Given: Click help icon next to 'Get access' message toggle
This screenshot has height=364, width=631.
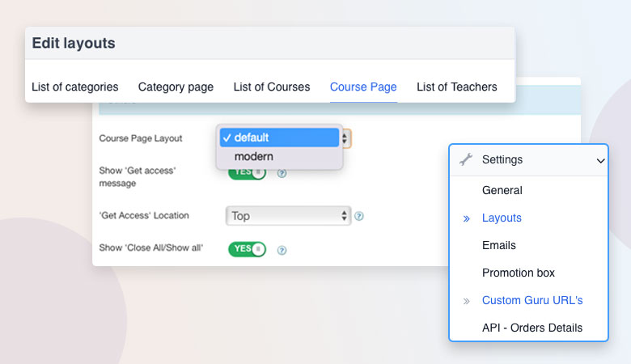Looking at the screenshot, I should (x=282, y=173).
